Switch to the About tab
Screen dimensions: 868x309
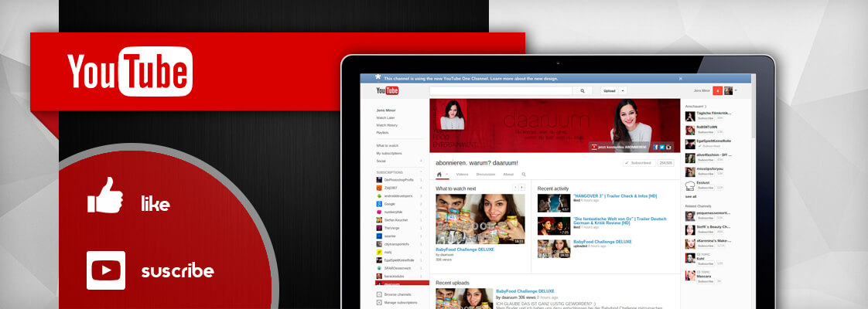click(508, 174)
